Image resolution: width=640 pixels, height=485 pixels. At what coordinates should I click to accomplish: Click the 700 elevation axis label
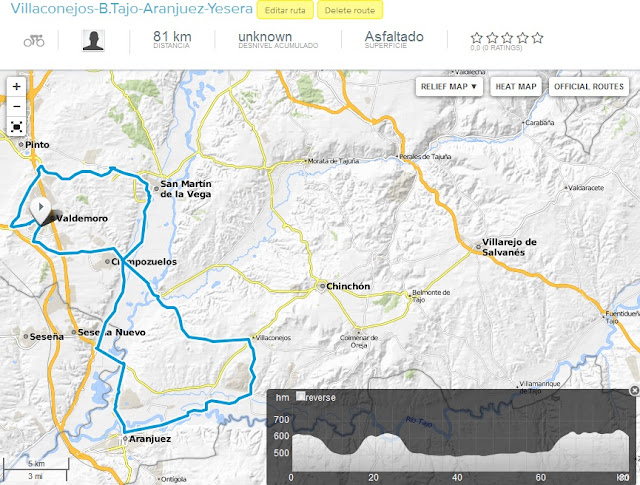point(281,419)
